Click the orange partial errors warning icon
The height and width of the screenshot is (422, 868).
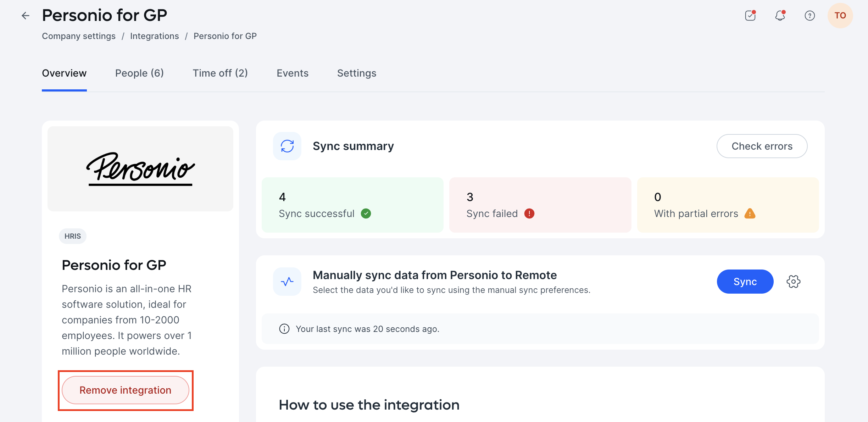click(x=750, y=213)
